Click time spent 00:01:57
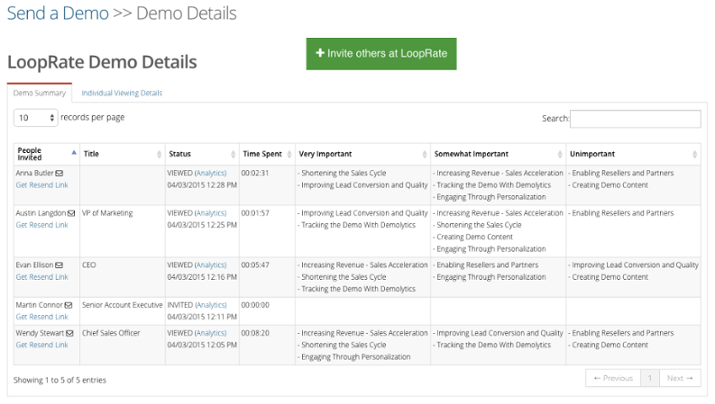 point(255,213)
